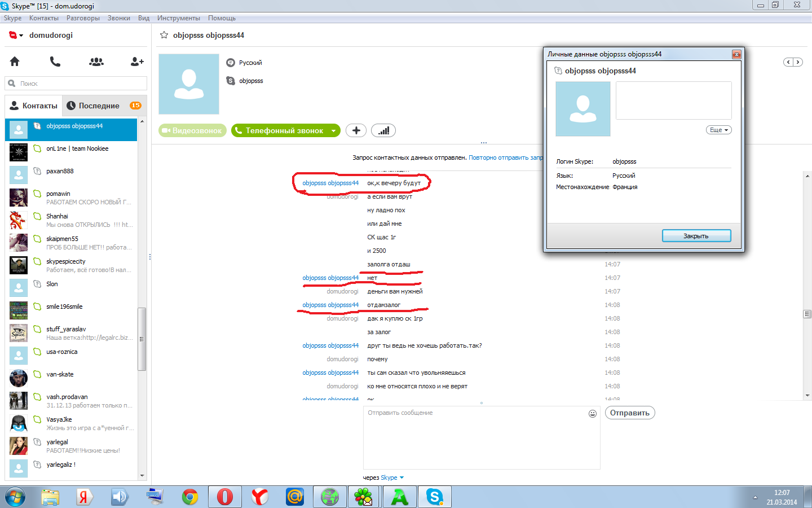Click the contact search field

pyautogui.click(x=76, y=84)
